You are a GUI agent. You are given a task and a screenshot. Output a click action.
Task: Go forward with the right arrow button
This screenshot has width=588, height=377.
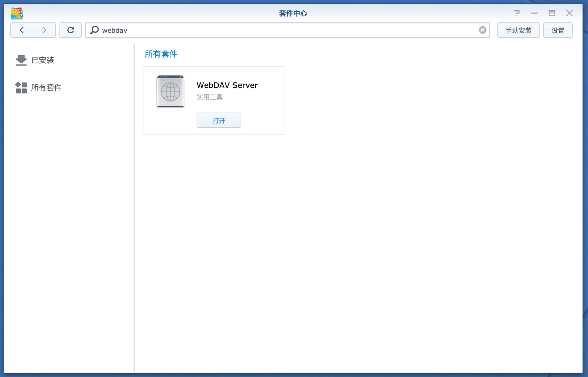coord(44,30)
